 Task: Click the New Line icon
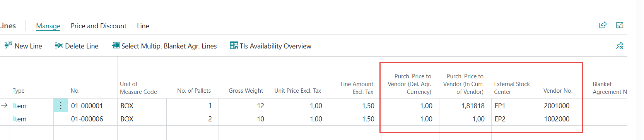[8, 45]
